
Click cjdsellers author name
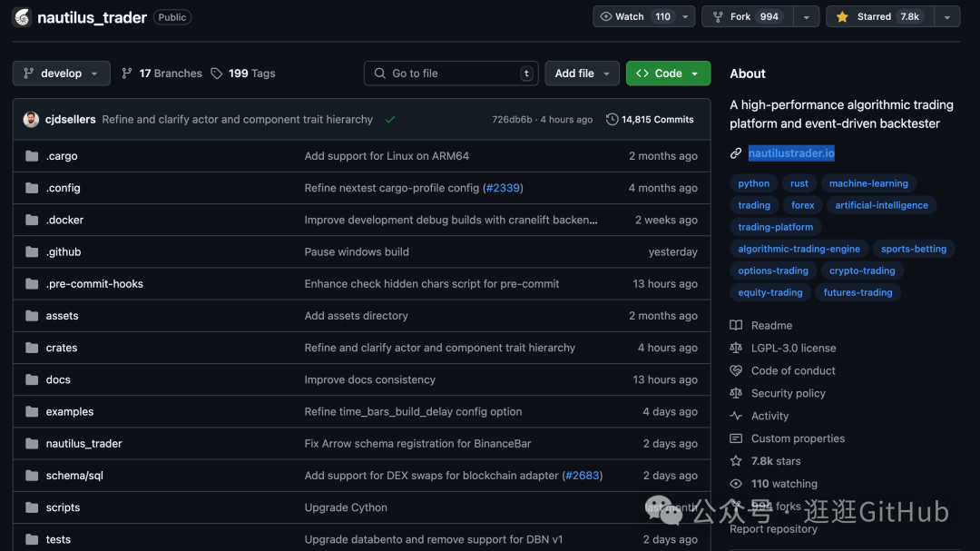[x=70, y=119]
